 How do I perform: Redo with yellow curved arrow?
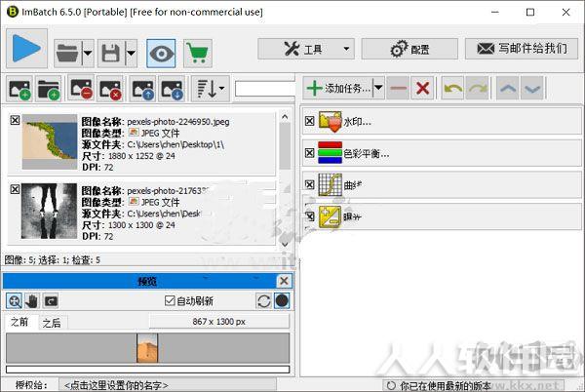click(477, 88)
